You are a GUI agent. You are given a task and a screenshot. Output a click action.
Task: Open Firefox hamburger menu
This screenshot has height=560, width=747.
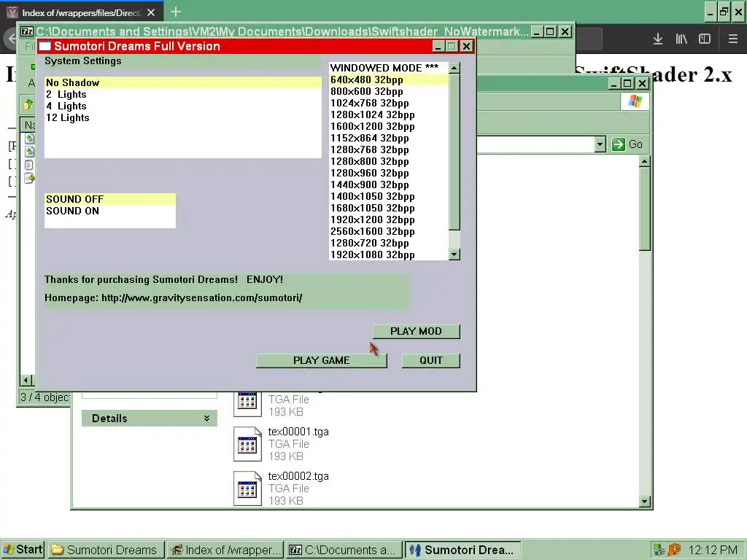(733, 39)
